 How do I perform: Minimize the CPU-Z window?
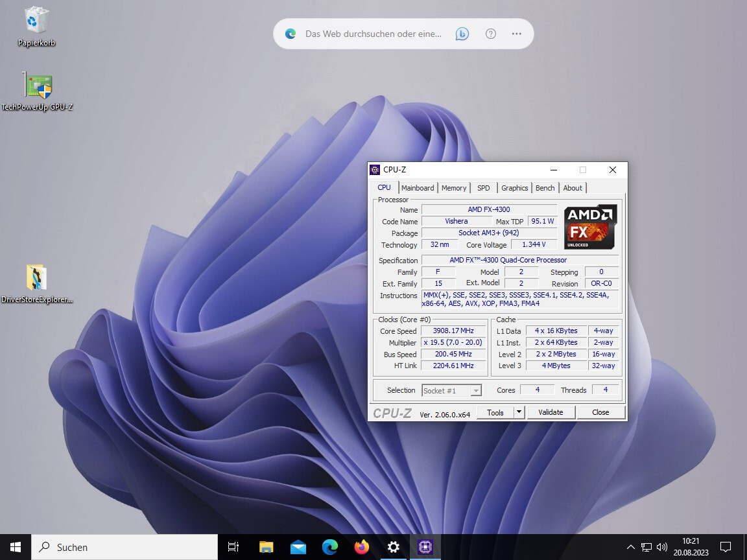click(x=554, y=170)
